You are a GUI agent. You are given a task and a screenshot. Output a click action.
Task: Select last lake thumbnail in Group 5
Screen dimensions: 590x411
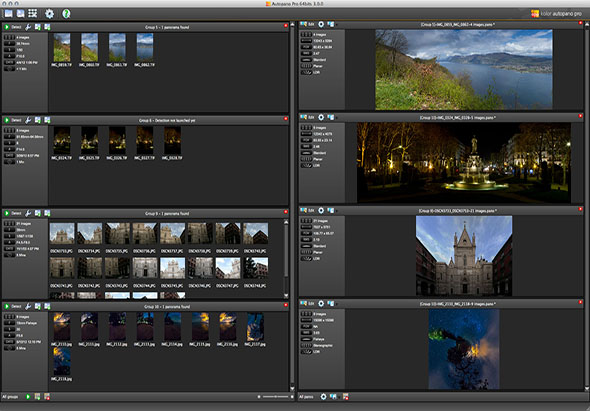[x=145, y=47]
